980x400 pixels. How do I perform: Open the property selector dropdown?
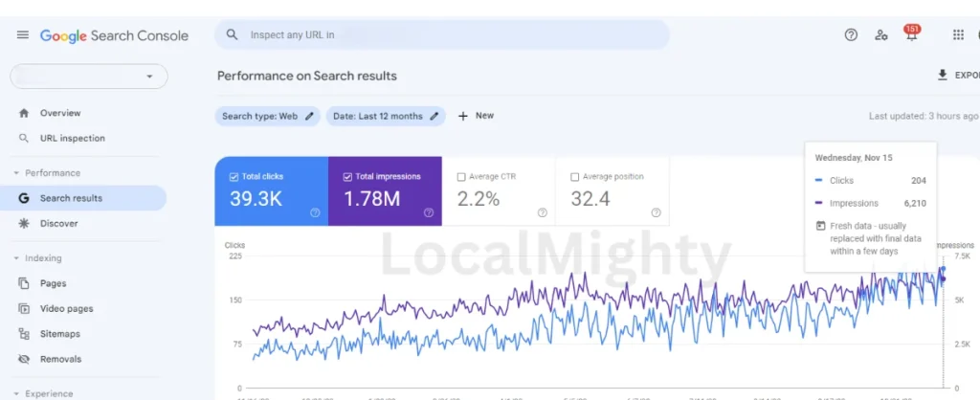coord(89,77)
